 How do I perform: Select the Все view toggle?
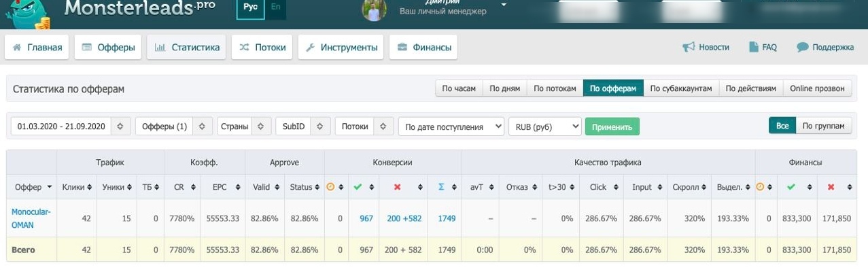pos(782,126)
